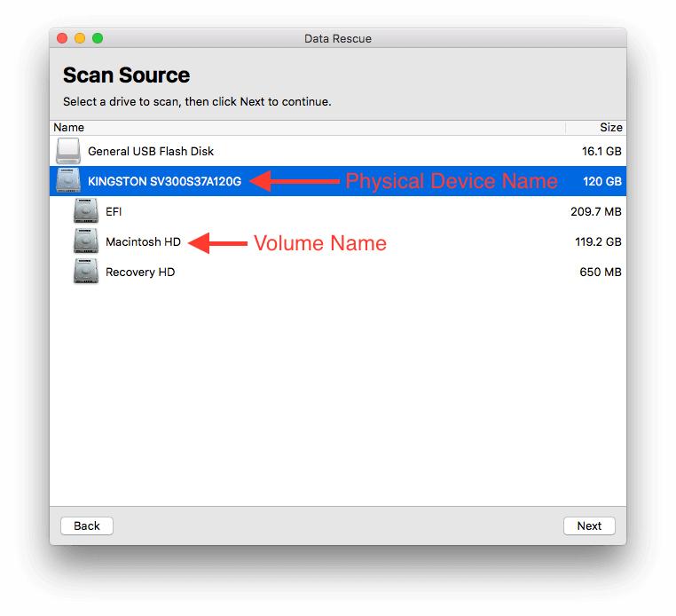Click the 650 MB size value
This screenshot has height=616, width=676.
(x=600, y=272)
